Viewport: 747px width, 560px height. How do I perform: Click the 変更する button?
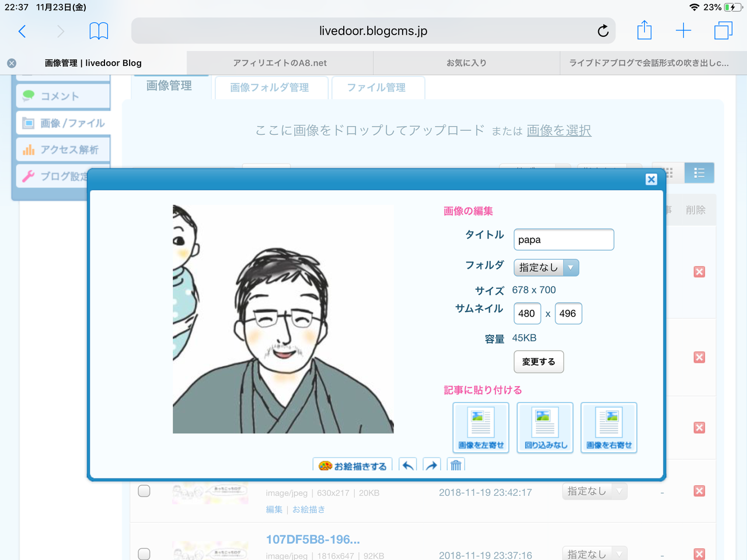tap(539, 362)
